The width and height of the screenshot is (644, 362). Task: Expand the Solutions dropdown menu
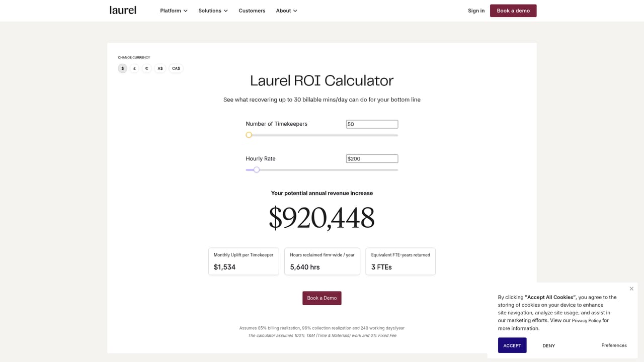(x=213, y=11)
